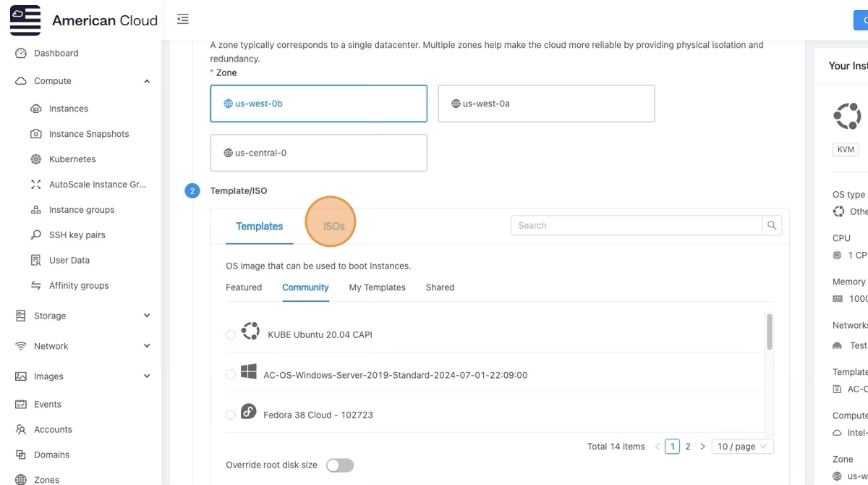Select Fedora 38 Cloud template radio
The image size is (868, 485).
[x=231, y=415]
